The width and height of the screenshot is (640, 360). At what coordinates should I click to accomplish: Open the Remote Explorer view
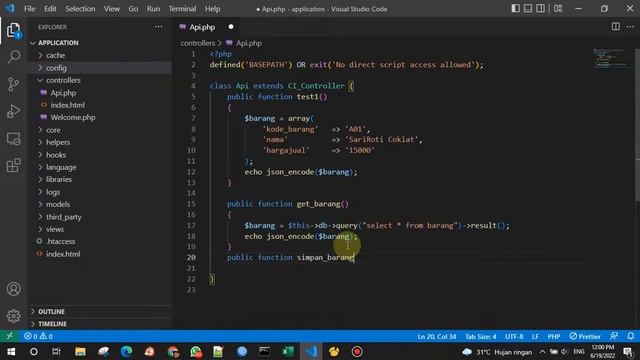pos(13,139)
